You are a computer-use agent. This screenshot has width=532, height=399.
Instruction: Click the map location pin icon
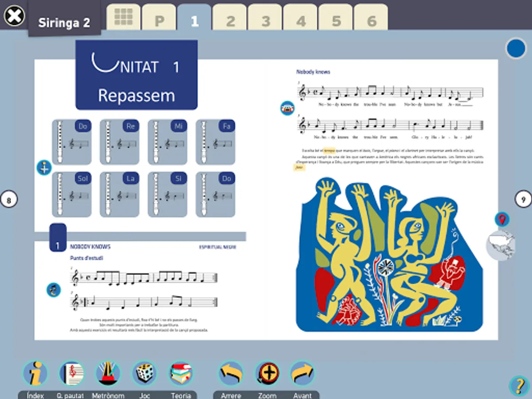(x=502, y=219)
